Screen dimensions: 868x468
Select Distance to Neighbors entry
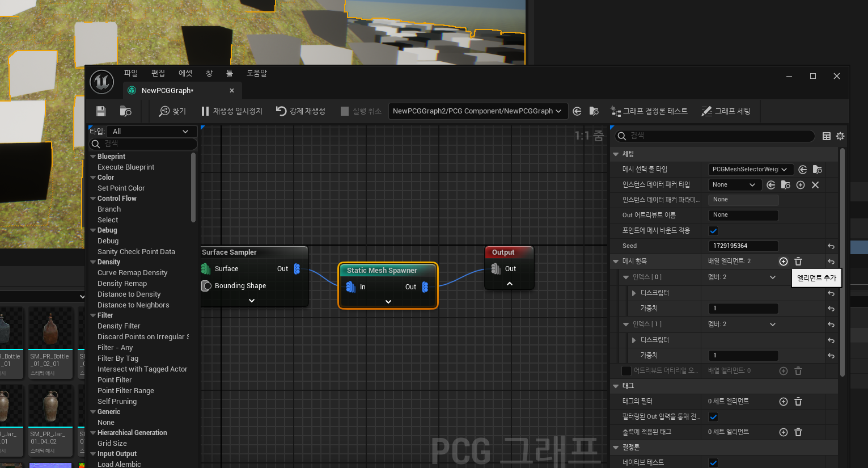[x=133, y=305]
